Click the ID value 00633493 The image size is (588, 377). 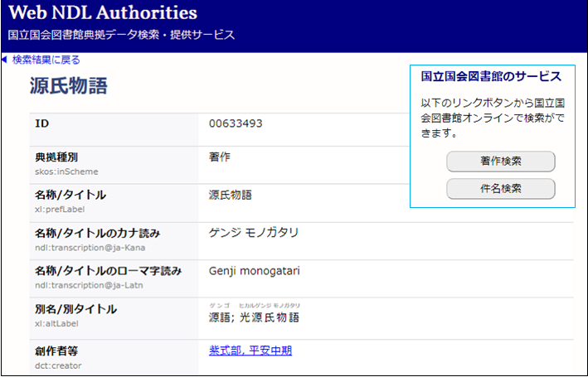tap(236, 123)
